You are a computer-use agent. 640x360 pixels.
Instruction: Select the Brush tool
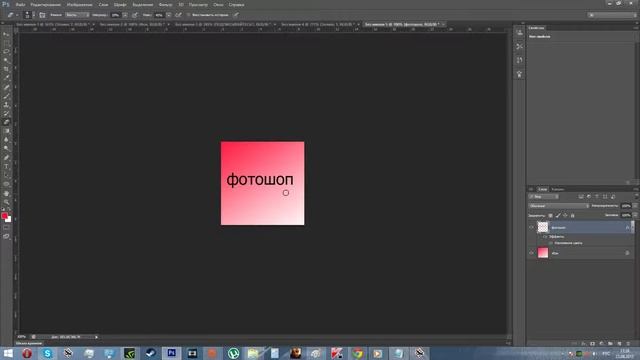pyautogui.click(x=6, y=96)
